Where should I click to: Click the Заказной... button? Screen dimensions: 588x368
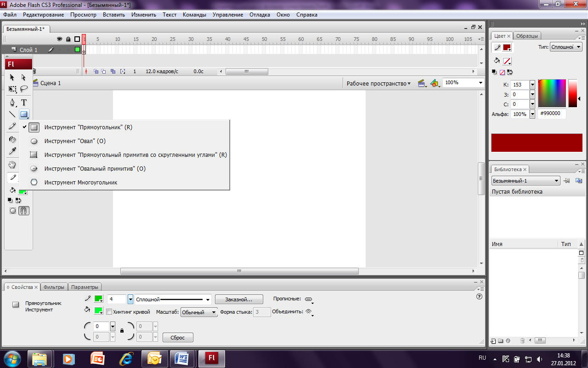tap(239, 299)
